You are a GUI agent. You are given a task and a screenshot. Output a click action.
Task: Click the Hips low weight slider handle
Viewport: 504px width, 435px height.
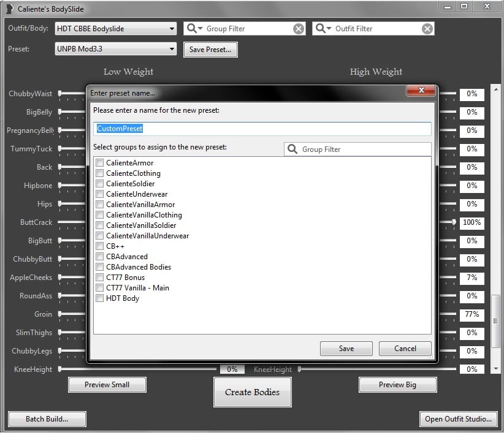(x=60, y=203)
